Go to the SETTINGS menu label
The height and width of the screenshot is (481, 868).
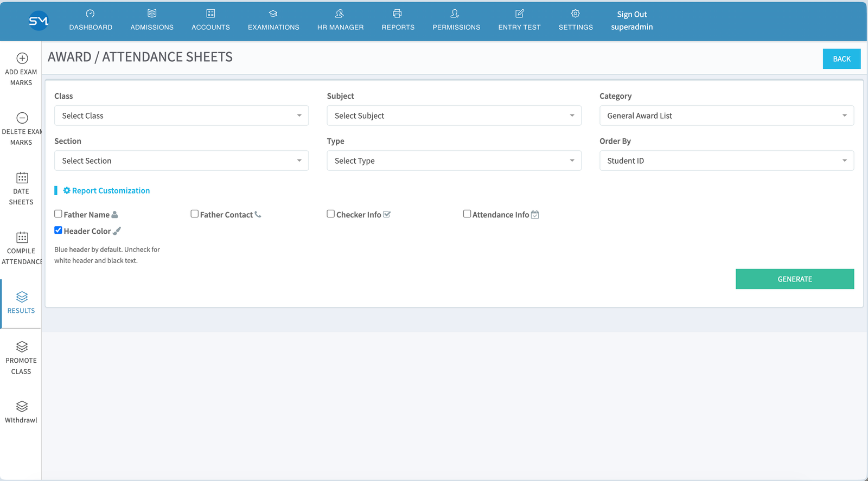click(x=576, y=27)
